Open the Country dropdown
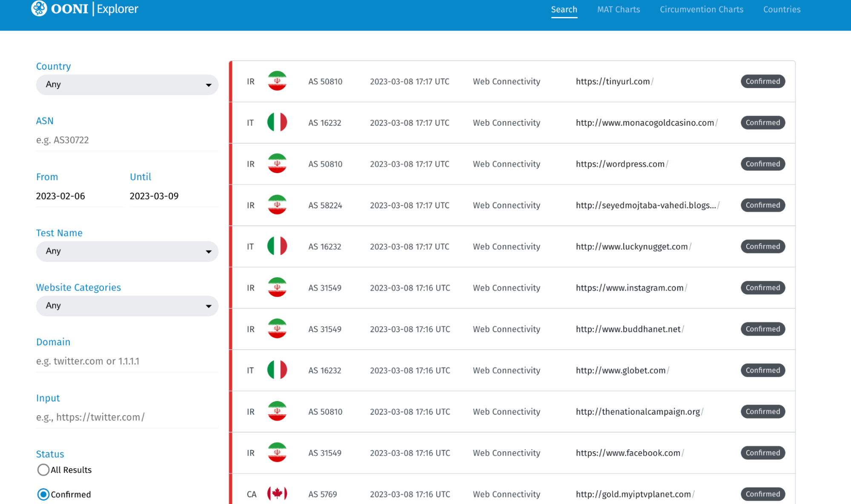The width and height of the screenshot is (851, 504). pyautogui.click(x=127, y=85)
